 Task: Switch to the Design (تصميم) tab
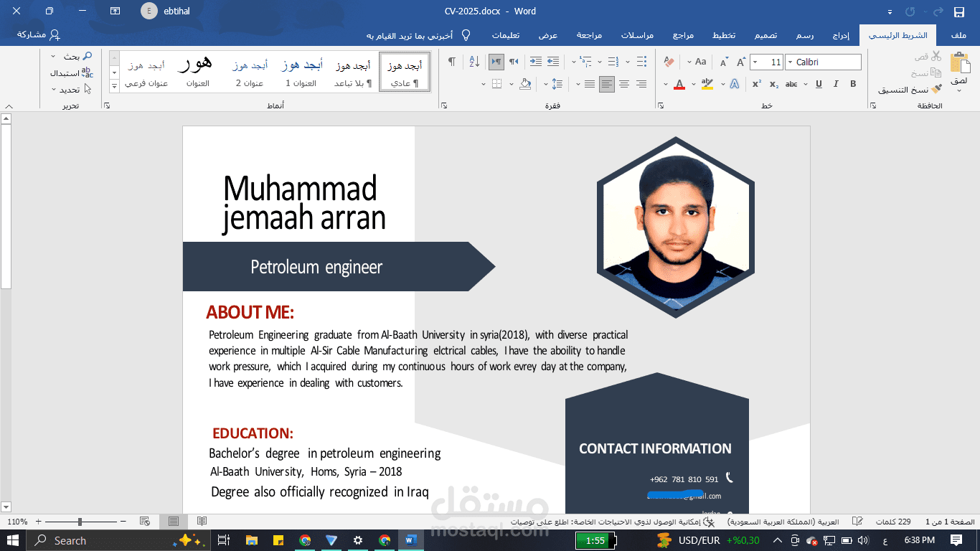coord(765,35)
